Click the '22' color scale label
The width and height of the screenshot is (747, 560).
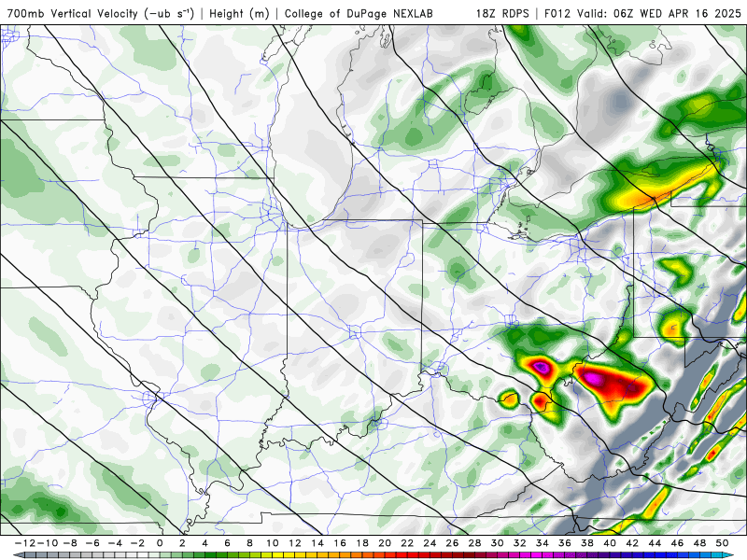[x=407, y=543]
